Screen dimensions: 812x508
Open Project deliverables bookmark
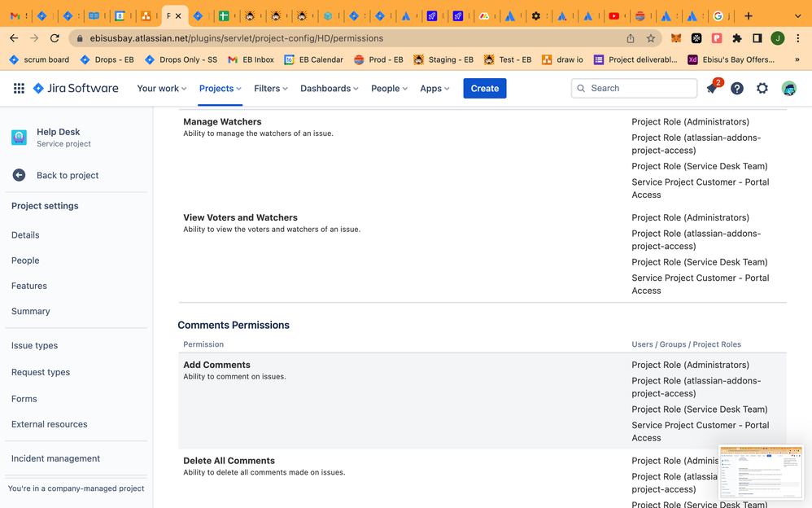click(636, 59)
